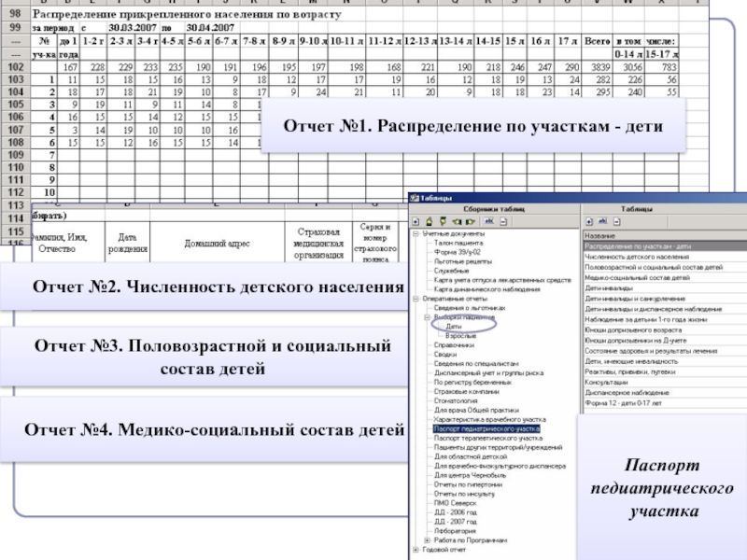Click the move-down hand icon in Сборники таблиц toolbar

pos(443,221)
